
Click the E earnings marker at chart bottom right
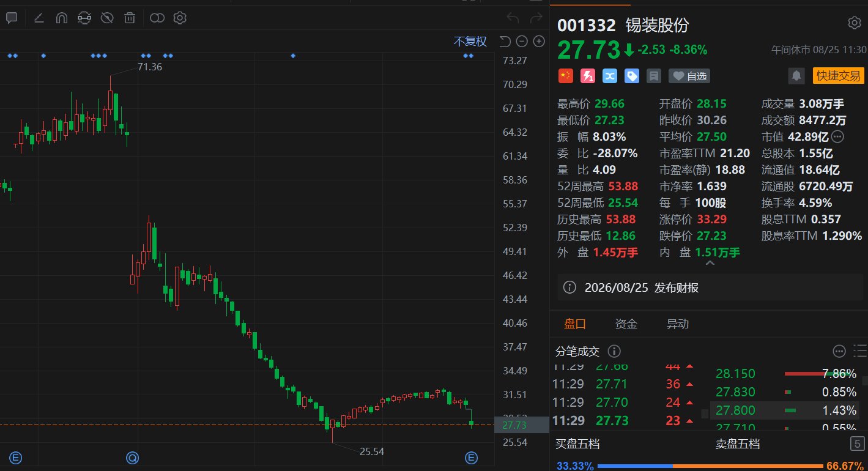[471, 457]
